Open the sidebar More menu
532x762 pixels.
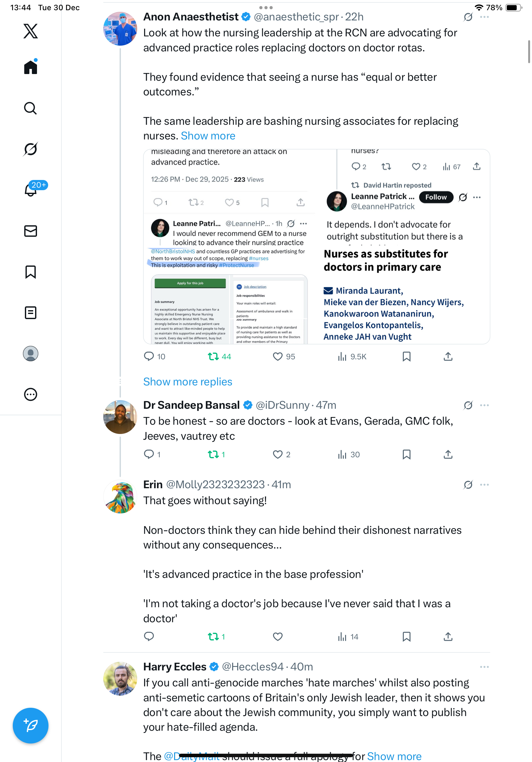tap(31, 394)
